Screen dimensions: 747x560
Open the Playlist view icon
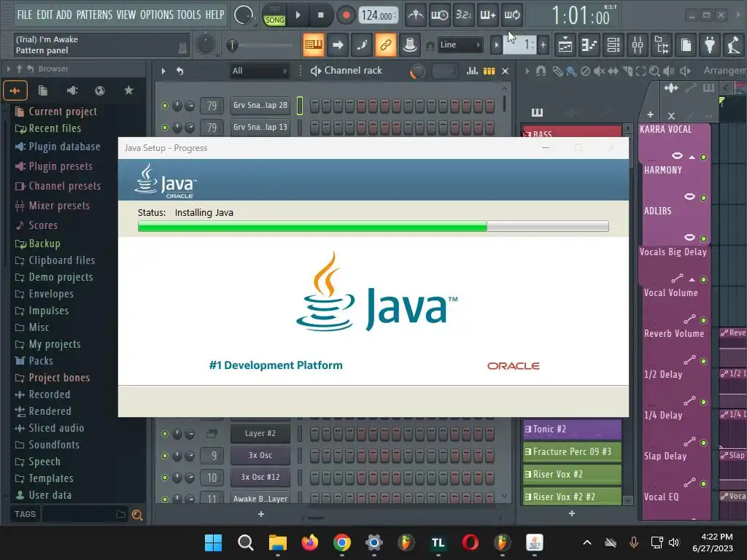pos(565,45)
